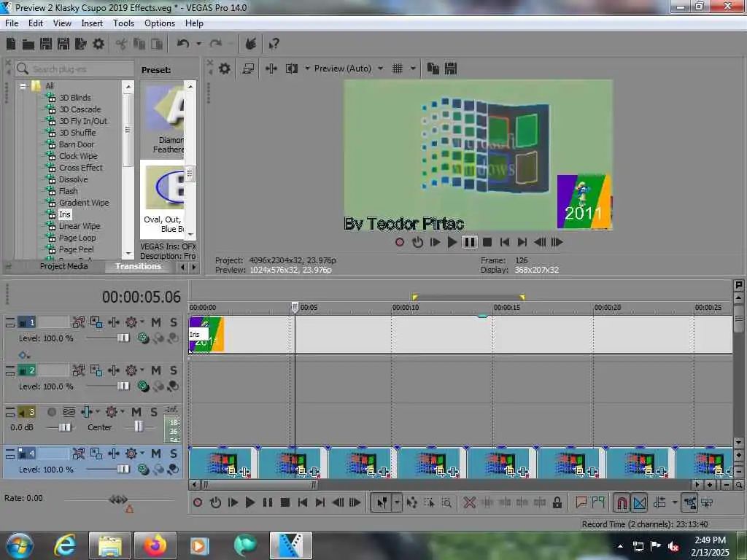Toggle Automatic Crossfades button
This screenshot has height=560, width=747.
639,502
